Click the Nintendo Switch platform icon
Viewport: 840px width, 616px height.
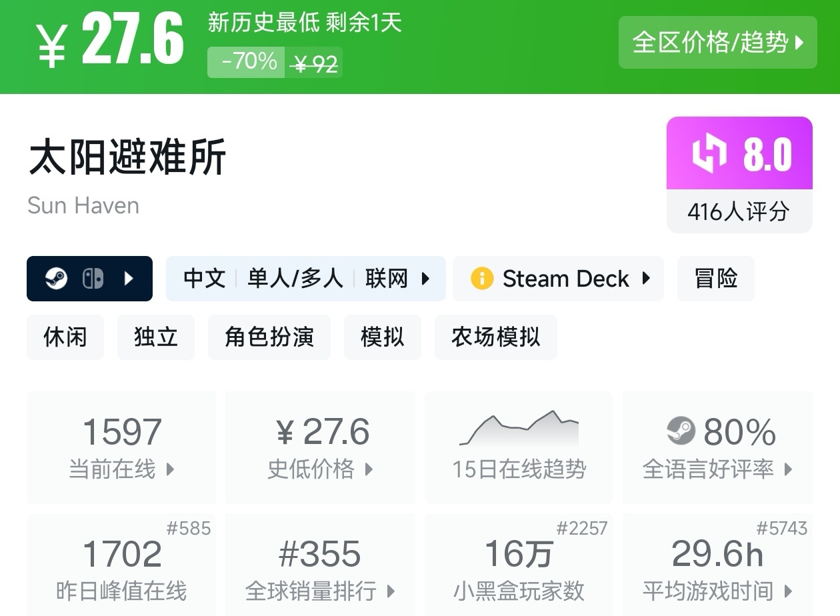tap(93, 279)
